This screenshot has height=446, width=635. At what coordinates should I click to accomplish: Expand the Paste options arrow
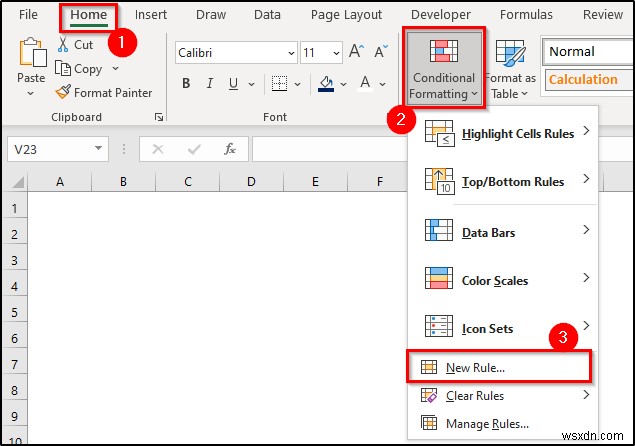30,94
